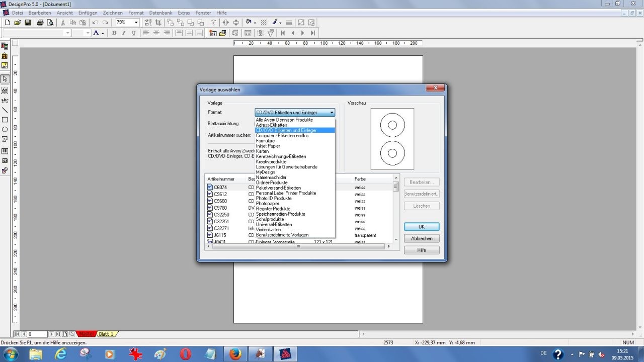Open Firefox from the taskbar
The width and height of the screenshot is (644, 362).
(235, 354)
